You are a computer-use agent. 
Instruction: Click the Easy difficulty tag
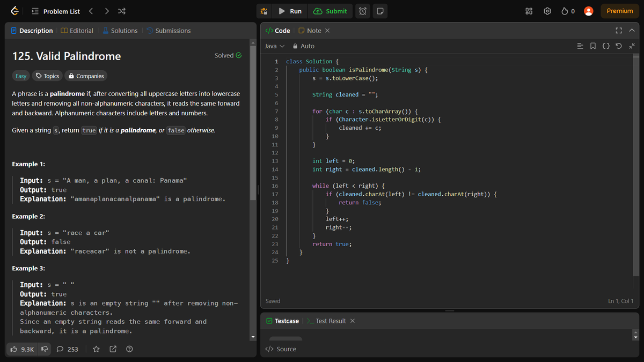(x=21, y=76)
